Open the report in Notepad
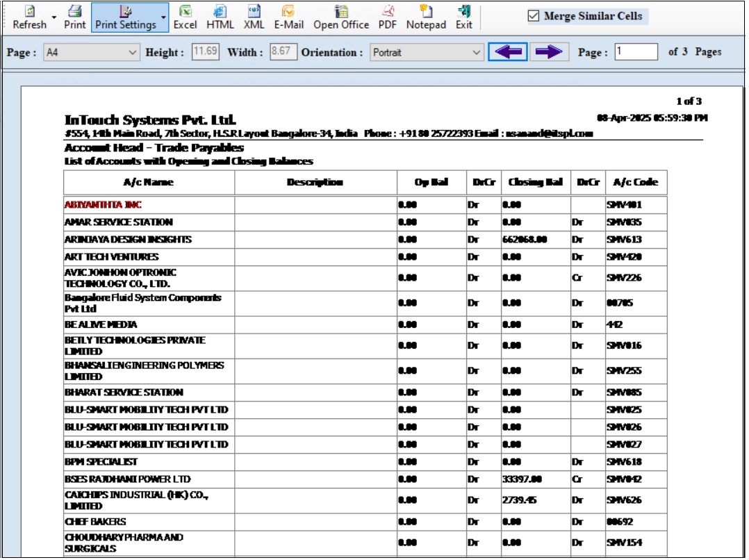This screenshot has width=749, height=560. 426,17
